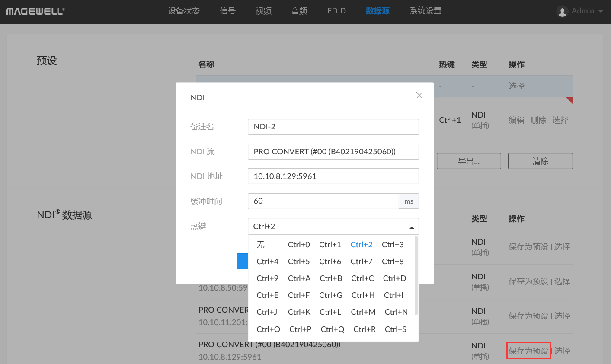
Task: Open the 音频 tab
Action: 299,11
